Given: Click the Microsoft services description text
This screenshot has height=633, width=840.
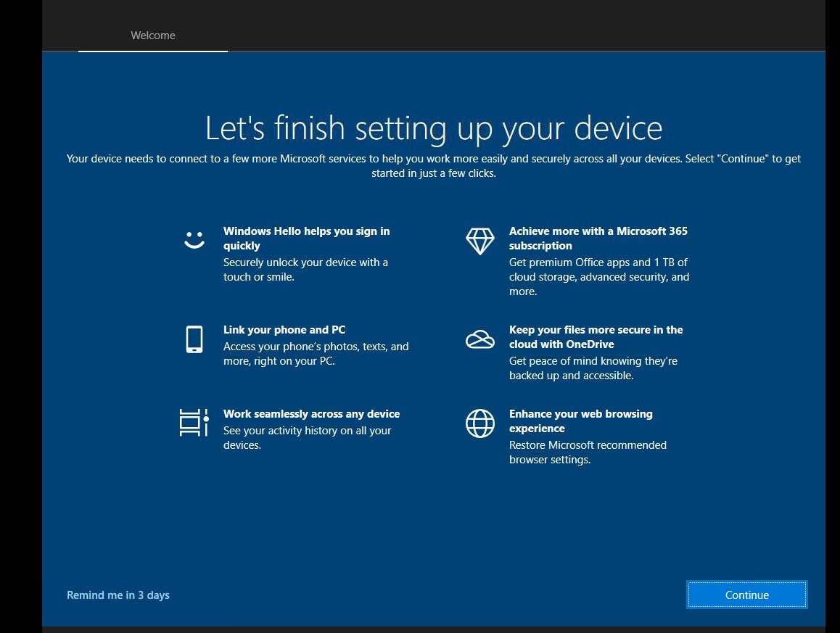Looking at the screenshot, I should (434, 165).
